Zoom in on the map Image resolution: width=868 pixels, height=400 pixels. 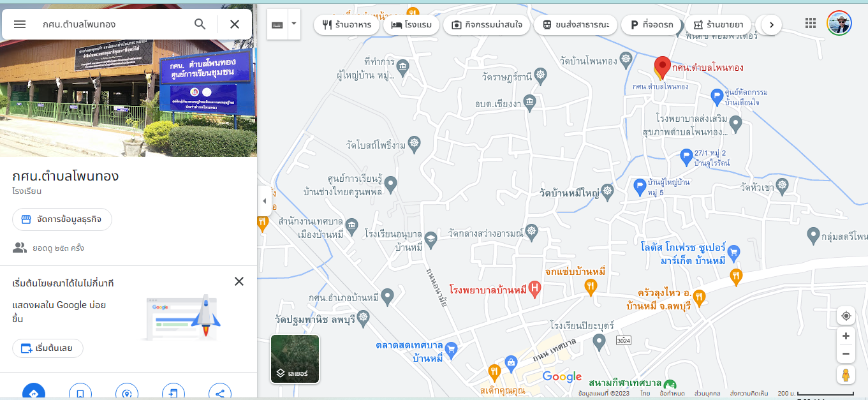click(846, 336)
